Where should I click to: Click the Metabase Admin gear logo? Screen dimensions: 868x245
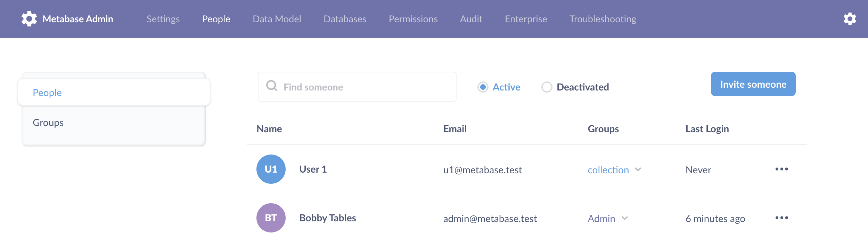(x=29, y=19)
